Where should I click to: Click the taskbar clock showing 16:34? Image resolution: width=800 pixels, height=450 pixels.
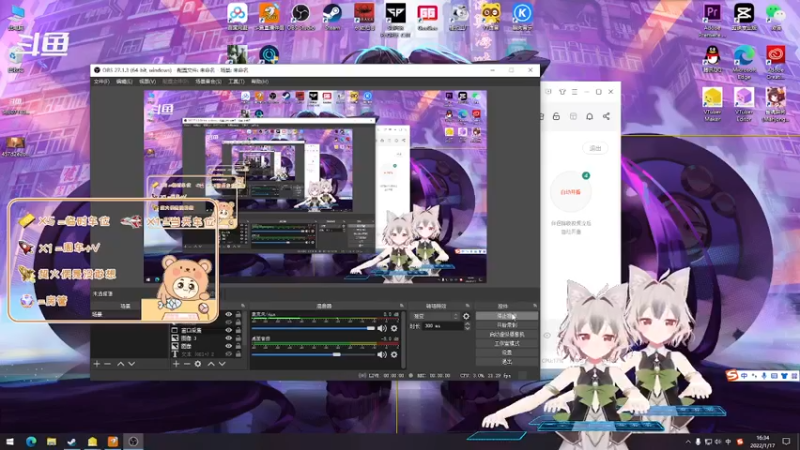762,442
